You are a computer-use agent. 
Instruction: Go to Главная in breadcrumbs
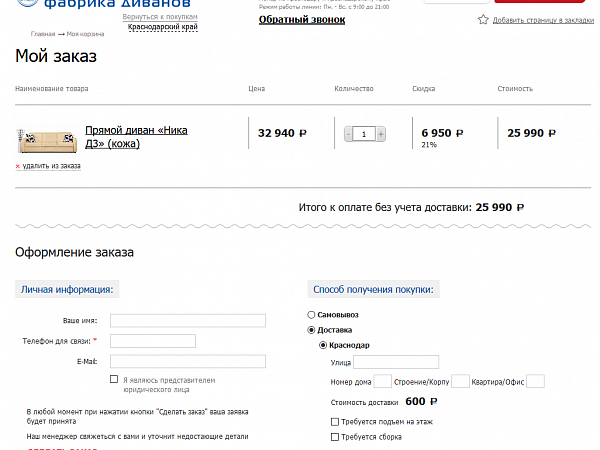coord(42,34)
